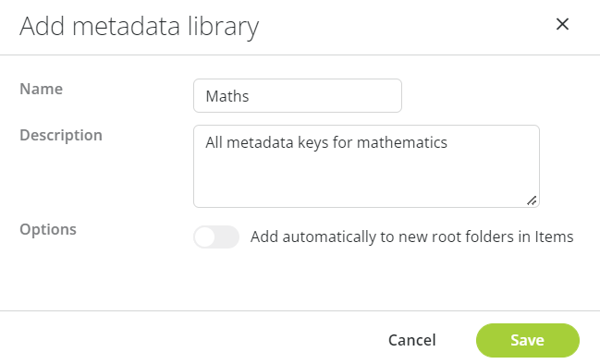The width and height of the screenshot is (600, 364).
Task: Click the Options section label
Action: coord(48,229)
